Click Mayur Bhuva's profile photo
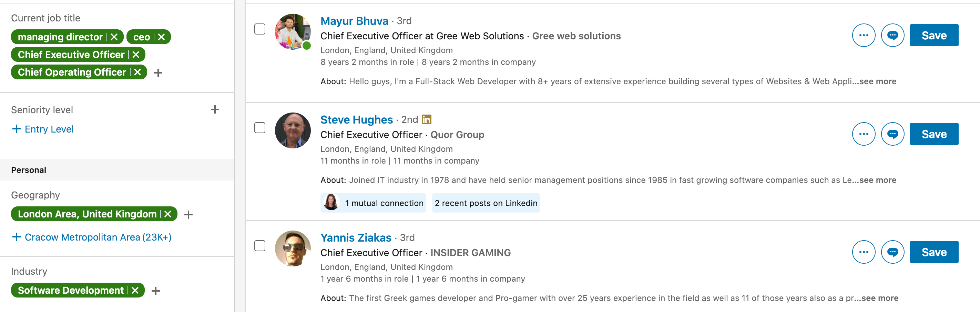This screenshot has width=980, height=312. tap(293, 32)
